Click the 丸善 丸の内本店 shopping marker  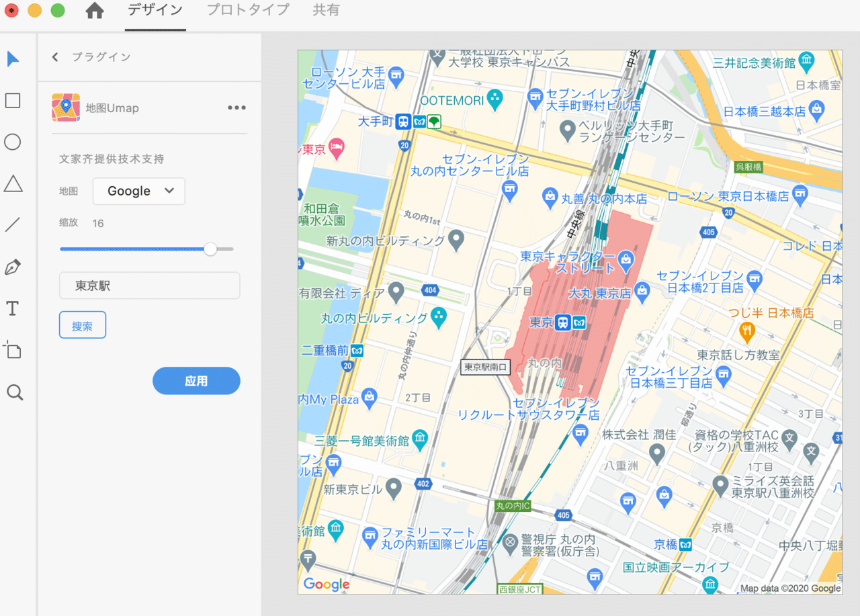click(x=550, y=197)
